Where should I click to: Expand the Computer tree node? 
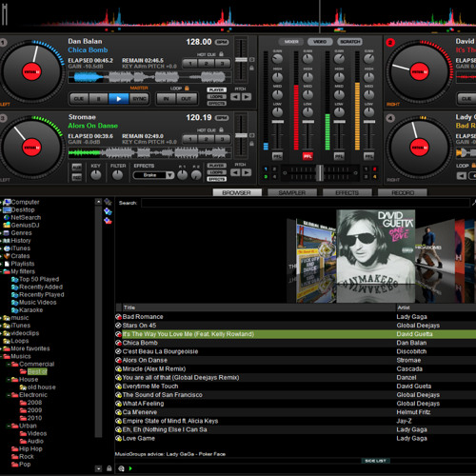1,202
